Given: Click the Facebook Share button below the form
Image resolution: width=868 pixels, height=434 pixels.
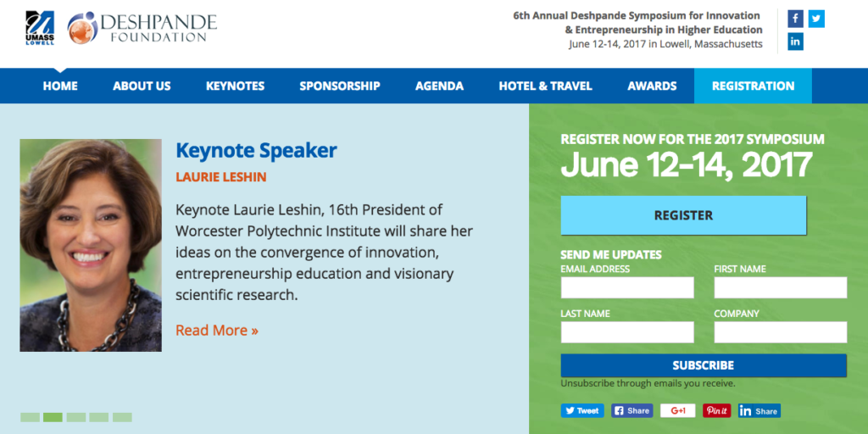Looking at the screenshot, I should (x=632, y=411).
